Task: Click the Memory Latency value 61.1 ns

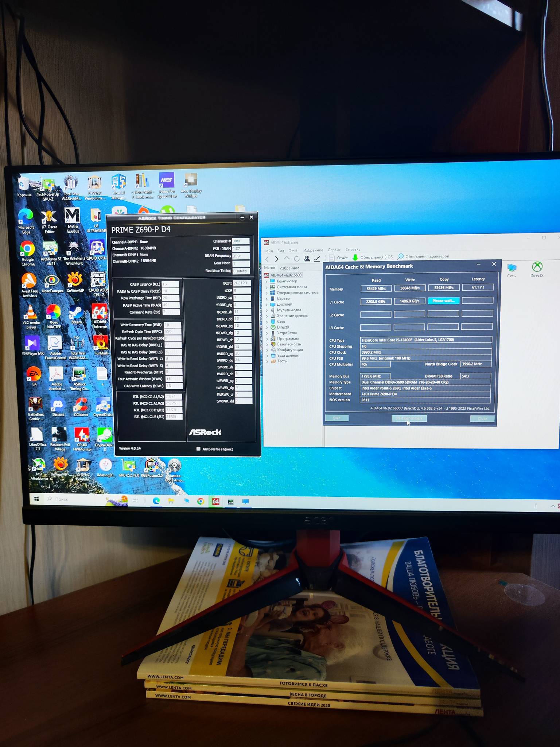Action: point(478,287)
